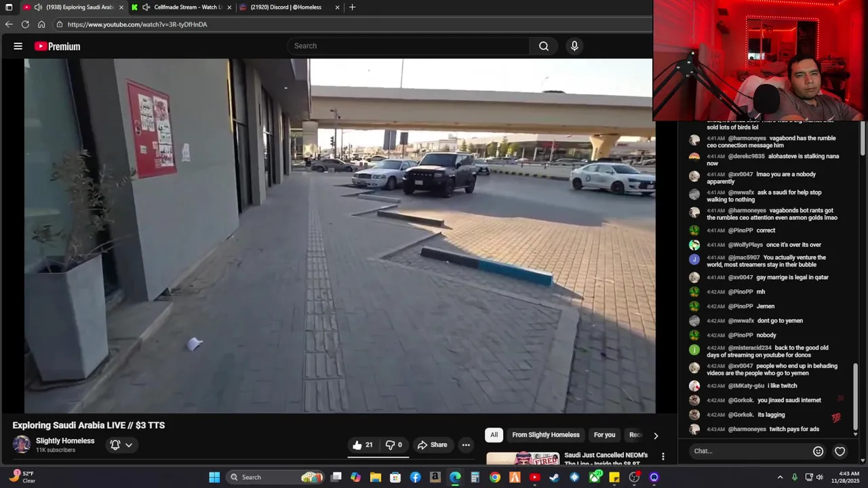Start voice search with microphone icon
Viewport: 868px width, 488px height.
coord(574,46)
